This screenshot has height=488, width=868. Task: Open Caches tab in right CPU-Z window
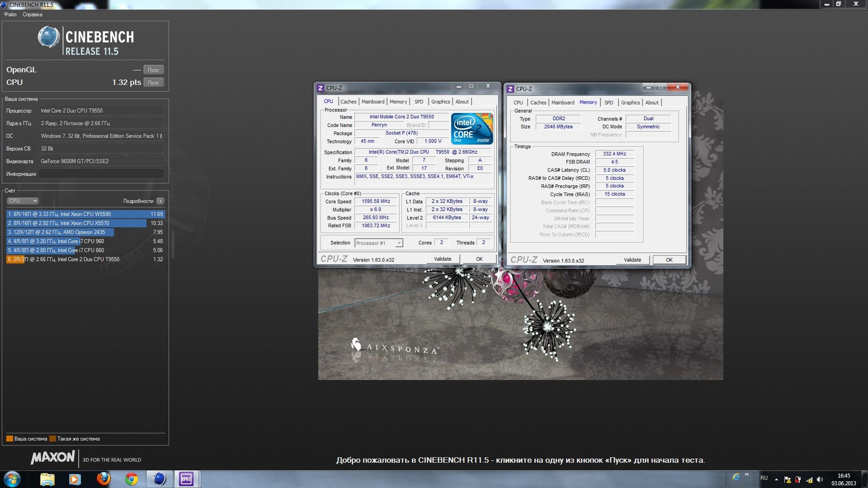tap(538, 103)
